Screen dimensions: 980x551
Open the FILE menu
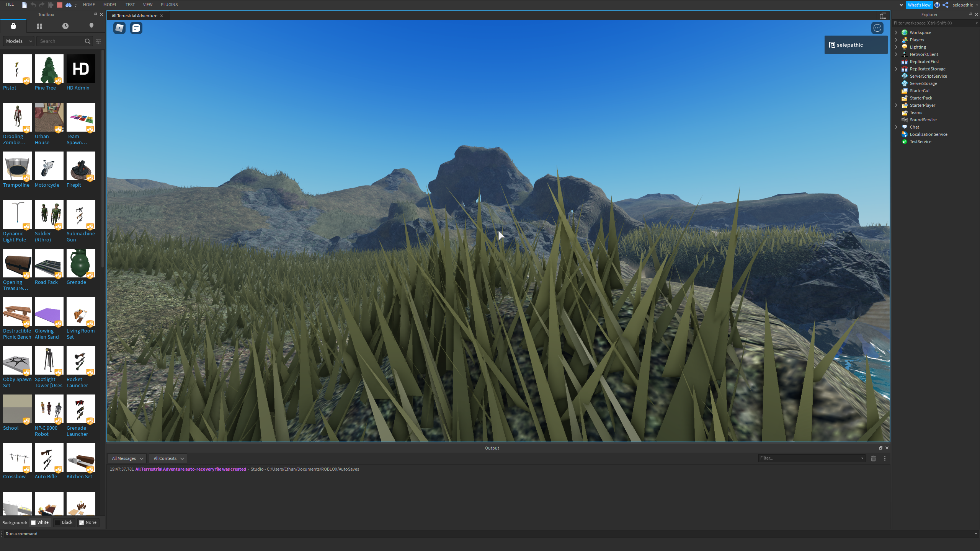click(10, 5)
